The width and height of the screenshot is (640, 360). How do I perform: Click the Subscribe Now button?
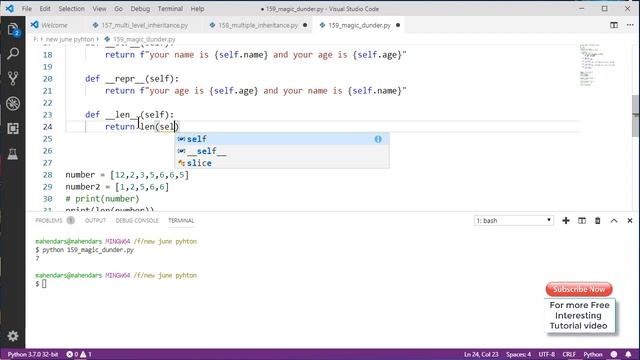[x=579, y=289]
